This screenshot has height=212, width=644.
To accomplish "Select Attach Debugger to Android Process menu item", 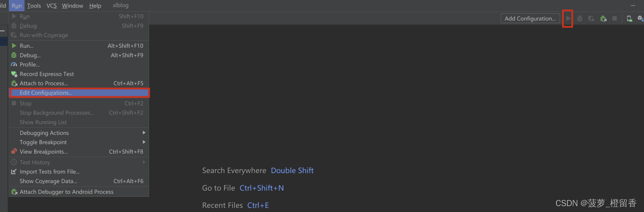I will pos(79,192).
